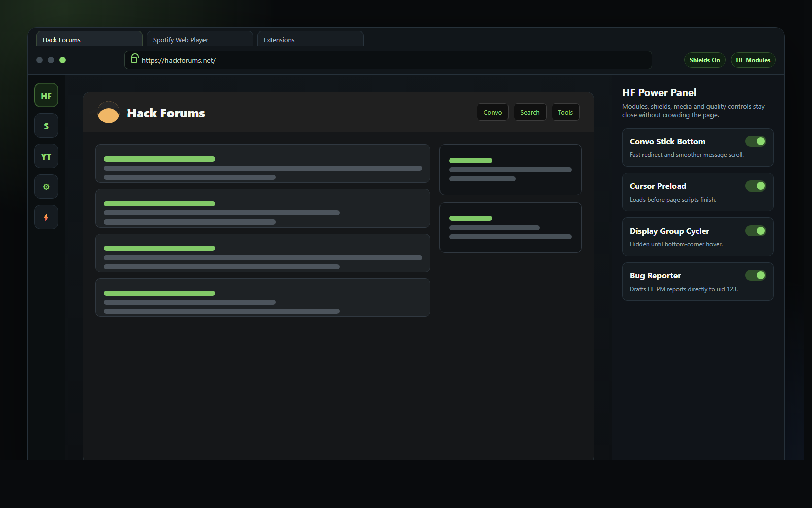This screenshot has width=812, height=508.
Task: Open the HF sidebar shortcut
Action: 46,95
